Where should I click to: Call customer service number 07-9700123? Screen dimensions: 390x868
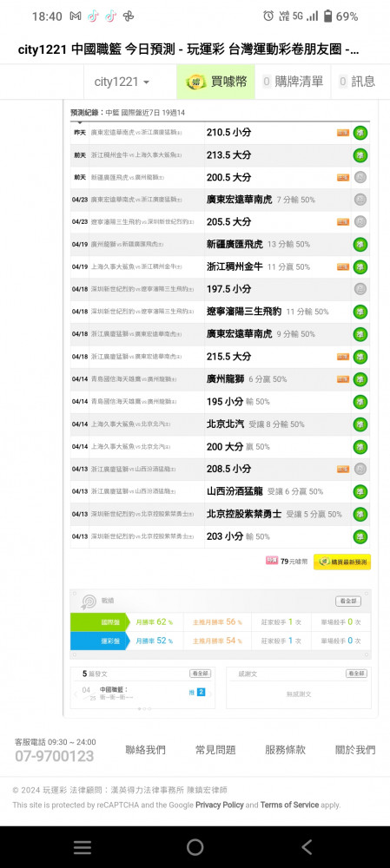tap(55, 756)
